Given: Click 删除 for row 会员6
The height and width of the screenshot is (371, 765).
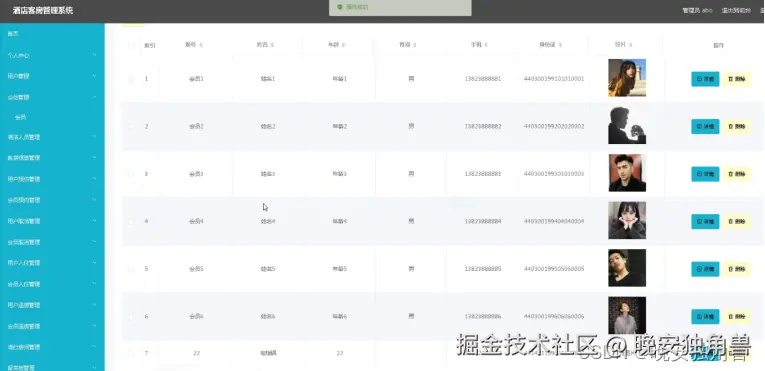Looking at the screenshot, I should (736, 316).
